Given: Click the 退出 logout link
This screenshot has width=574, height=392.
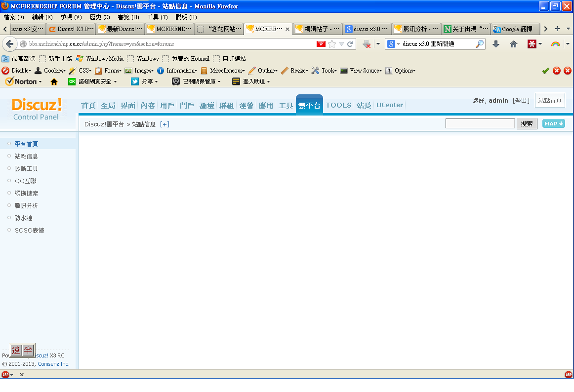Looking at the screenshot, I should (521, 100).
